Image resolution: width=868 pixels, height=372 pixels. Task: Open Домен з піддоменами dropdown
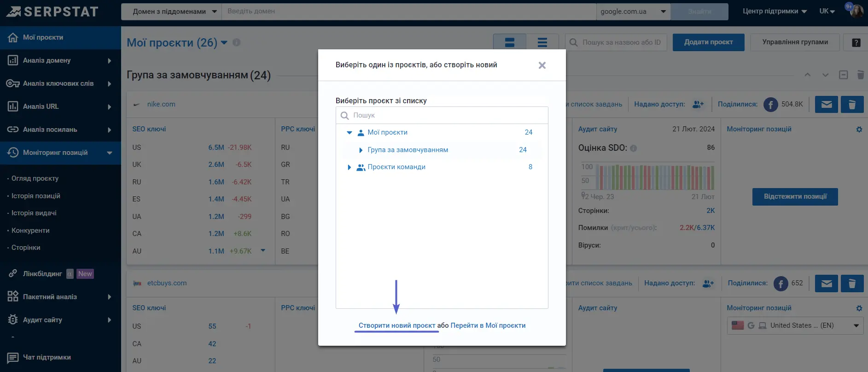171,12
